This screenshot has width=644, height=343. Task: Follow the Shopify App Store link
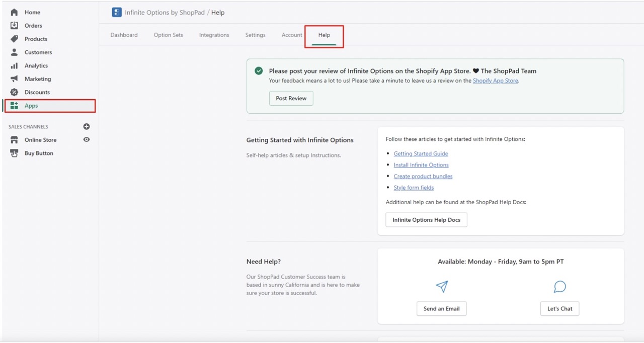[495, 80]
